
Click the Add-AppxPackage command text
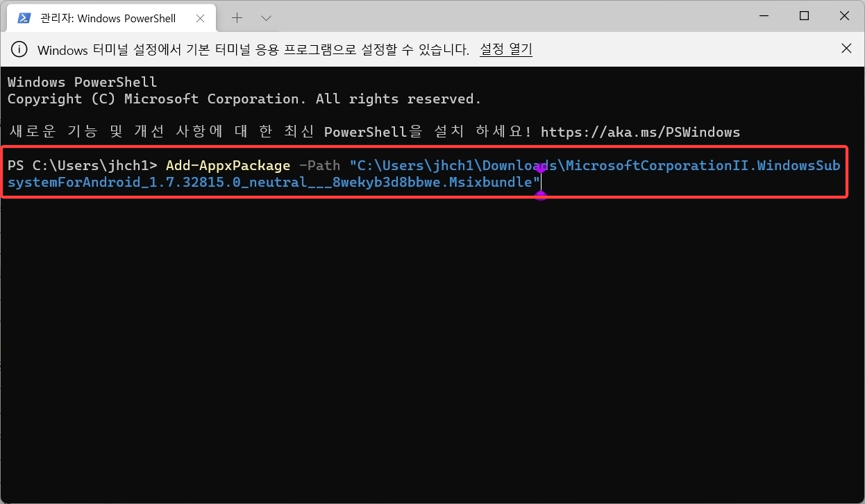pyautogui.click(x=228, y=165)
